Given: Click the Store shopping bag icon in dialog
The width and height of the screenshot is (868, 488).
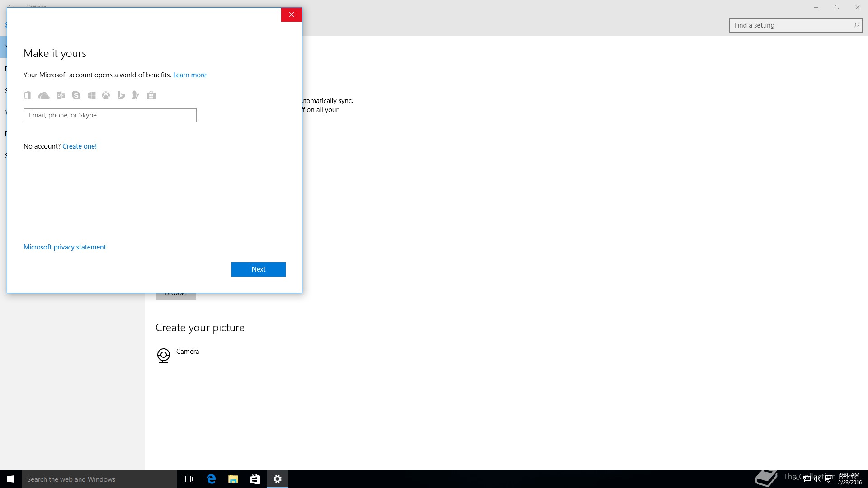Looking at the screenshot, I should (x=151, y=95).
